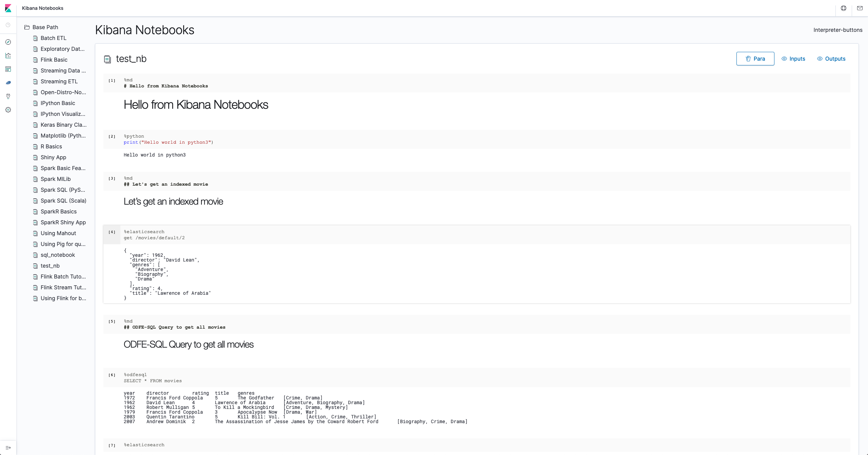The image size is (868, 455).
Task: Click the Shiny App notebook file icon
Action: [35, 158]
